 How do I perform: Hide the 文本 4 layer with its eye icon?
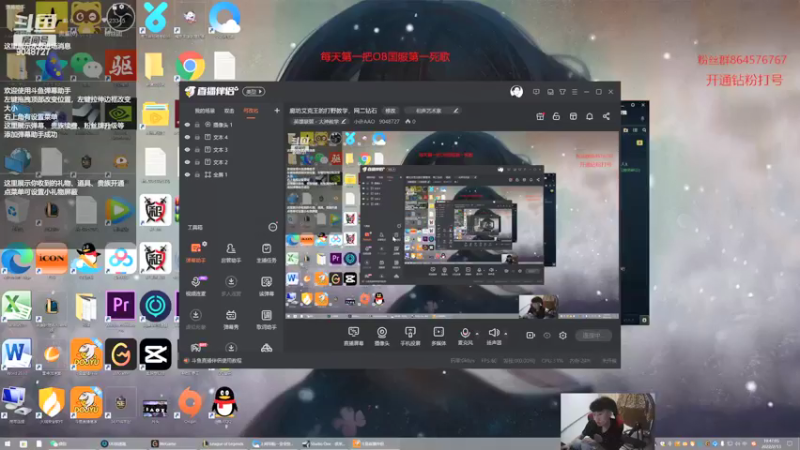(187, 137)
